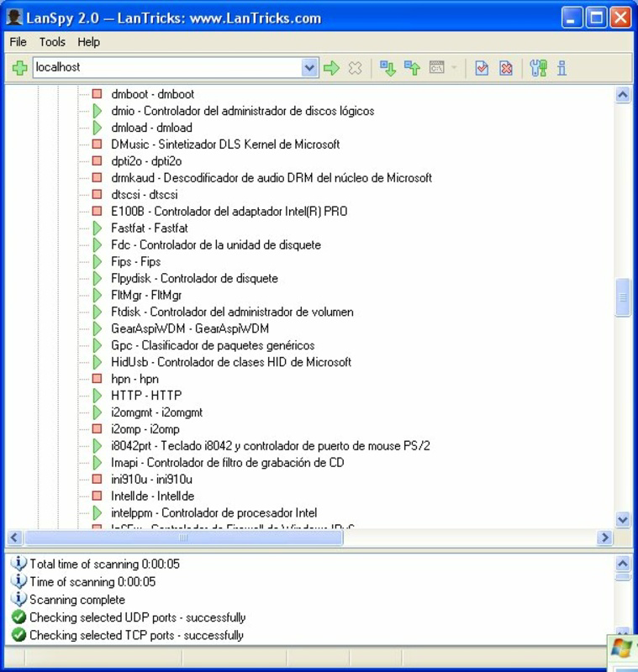638x672 pixels.
Task: Click red icon beside DMusic entry
Action: (98, 144)
